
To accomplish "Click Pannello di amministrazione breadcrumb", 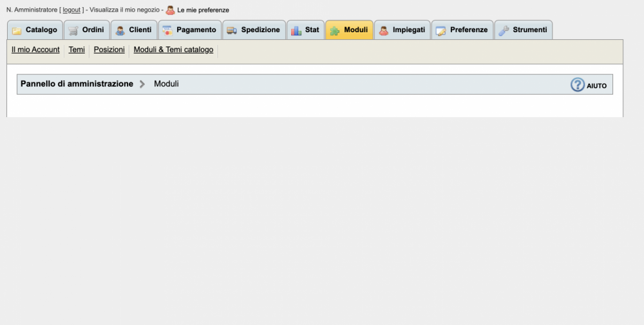I will (x=77, y=84).
